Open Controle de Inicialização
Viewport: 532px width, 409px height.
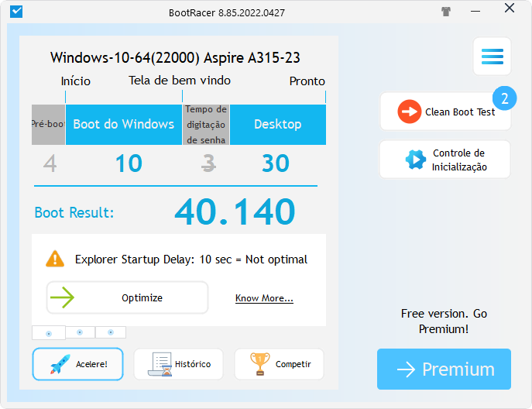(444, 160)
